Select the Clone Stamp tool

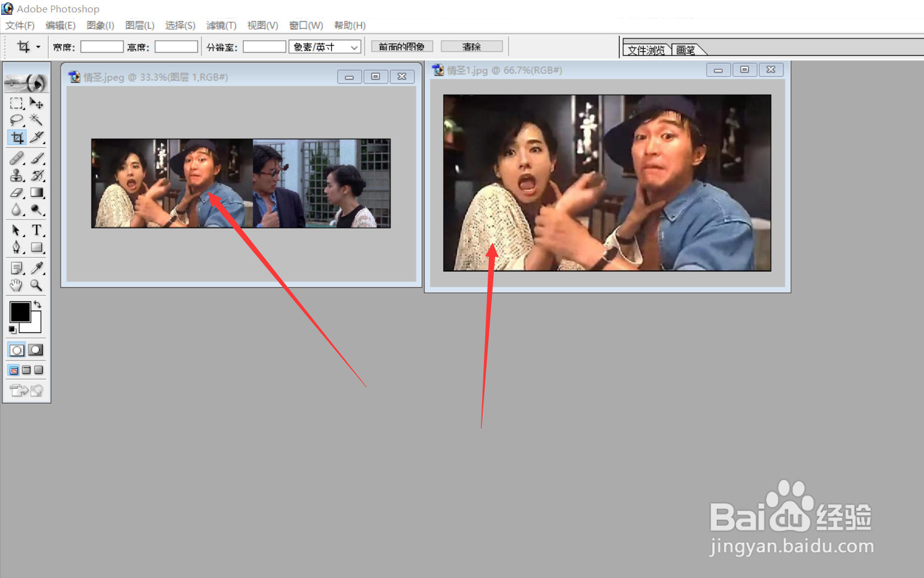point(17,176)
